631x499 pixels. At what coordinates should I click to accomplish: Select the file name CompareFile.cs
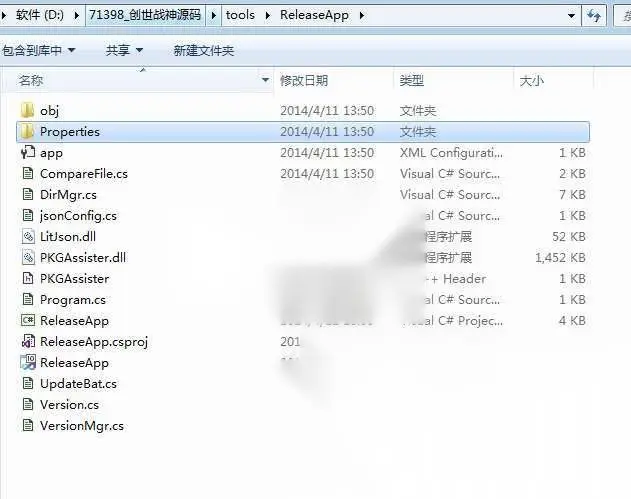click(84, 174)
